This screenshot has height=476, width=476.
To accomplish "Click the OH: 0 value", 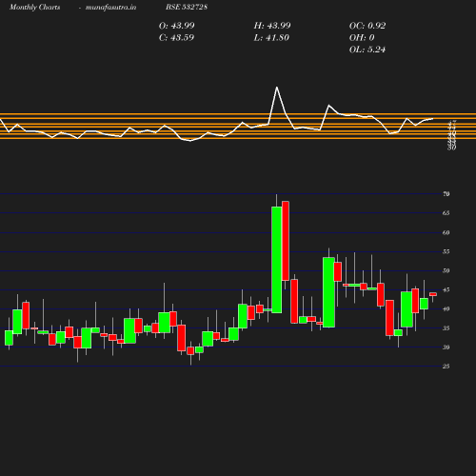I will pyautogui.click(x=362, y=37).
